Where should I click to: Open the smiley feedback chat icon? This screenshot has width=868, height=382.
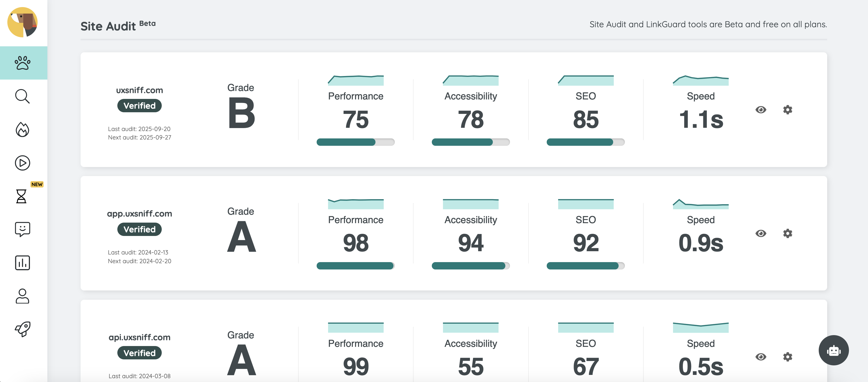[x=23, y=229]
